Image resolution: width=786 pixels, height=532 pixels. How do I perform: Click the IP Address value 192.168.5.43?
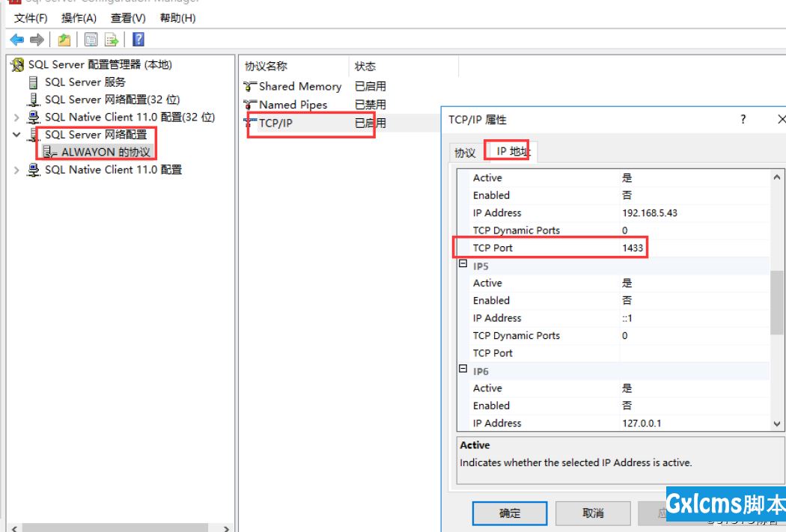click(650, 213)
